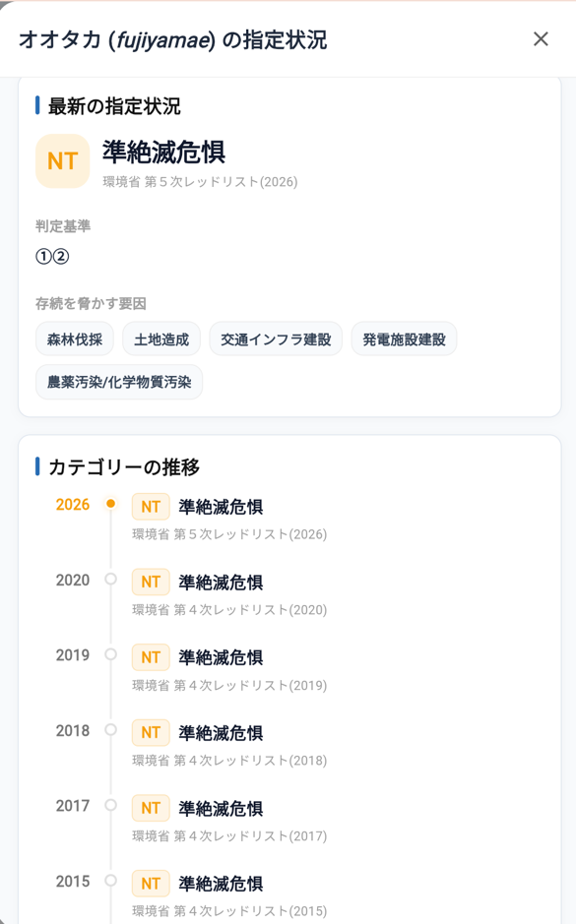Click the 2020 timeline marker circle
Image resolution: width=576 pixels, height=924 pixels.
[x=110, y=580]
